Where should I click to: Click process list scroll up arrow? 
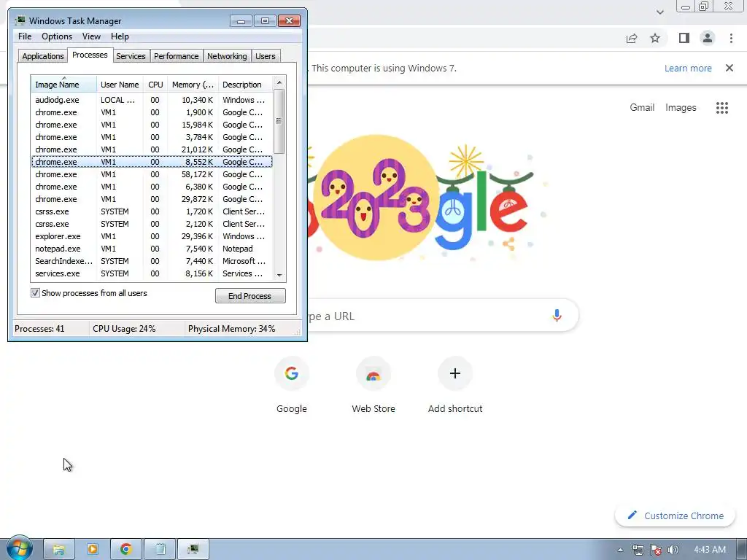point(279,82)
